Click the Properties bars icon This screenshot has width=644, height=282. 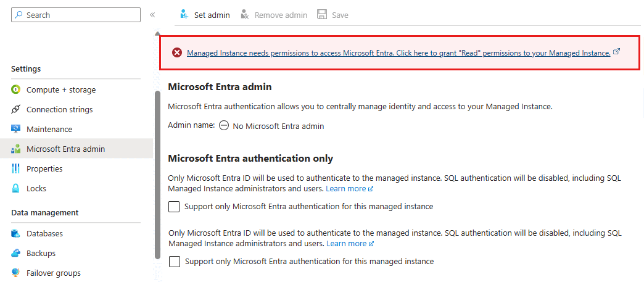coord(16,168)
